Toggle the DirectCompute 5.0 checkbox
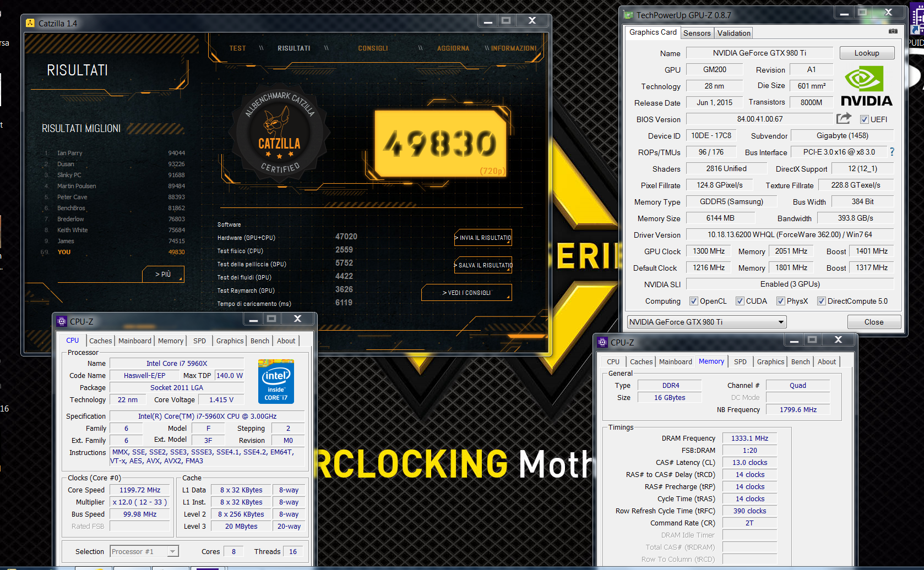 [822, 301]
